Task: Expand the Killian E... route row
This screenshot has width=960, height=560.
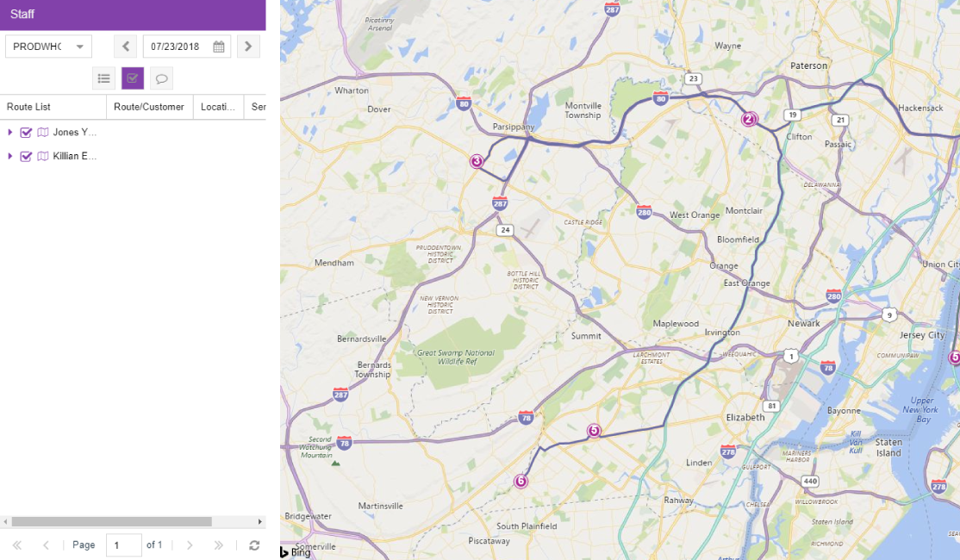Action: click(x=9, y=156)
